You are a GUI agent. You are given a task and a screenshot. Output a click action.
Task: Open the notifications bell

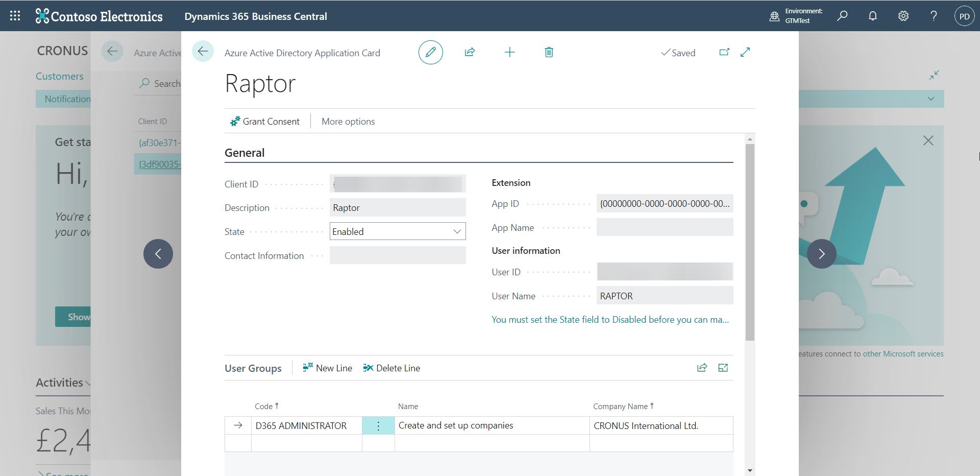coord(873,16)
